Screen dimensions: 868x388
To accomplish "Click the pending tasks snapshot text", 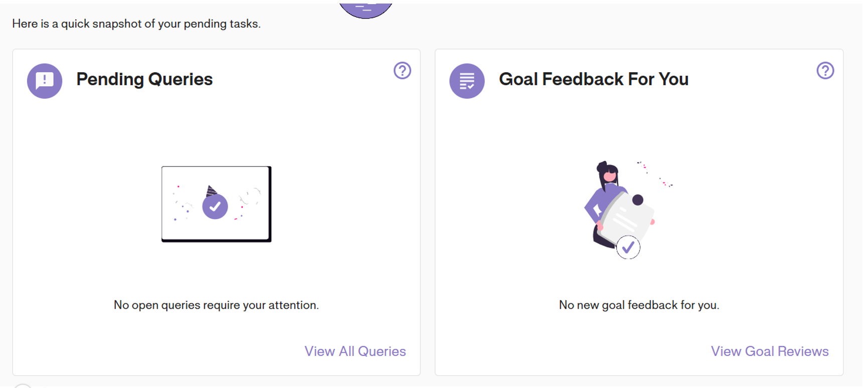I will [x=136, y=24].
